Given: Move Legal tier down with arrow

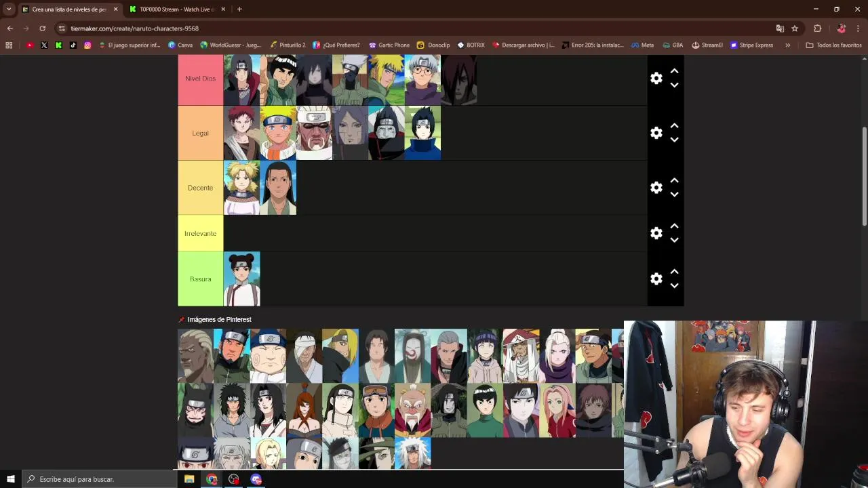Looking at the screenshot, I should (x=674, y=140).
